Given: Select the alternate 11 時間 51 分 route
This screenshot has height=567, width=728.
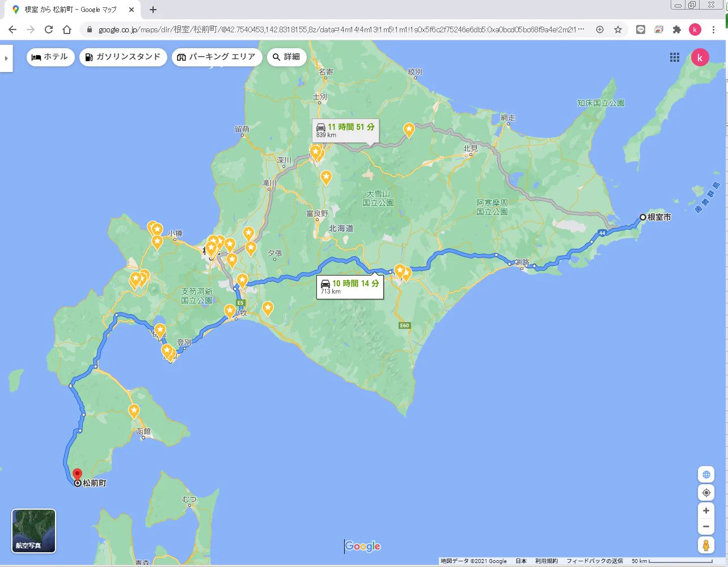Looking at the screenshot, I should click(x=346, y=130).
